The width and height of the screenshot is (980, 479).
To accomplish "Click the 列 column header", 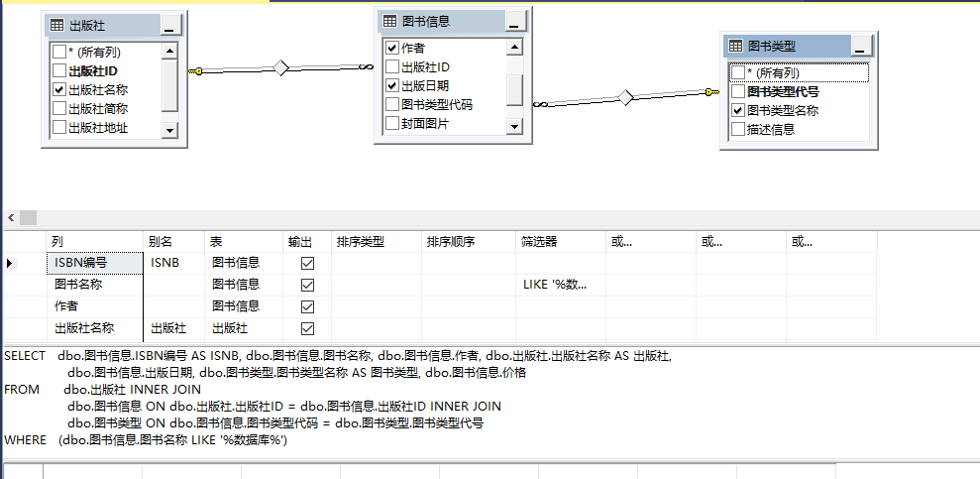I will pos(95,242).
